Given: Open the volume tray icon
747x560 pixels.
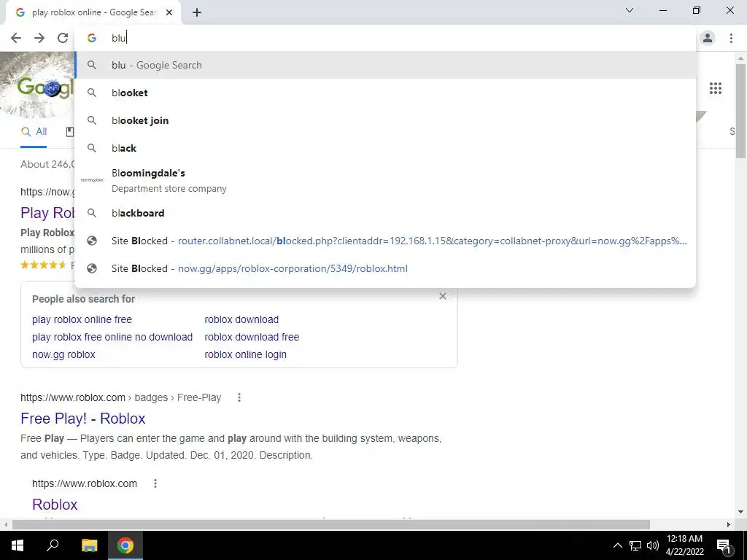Looking at the screenshot, I should pyautogui.click(x=653, y=545).
